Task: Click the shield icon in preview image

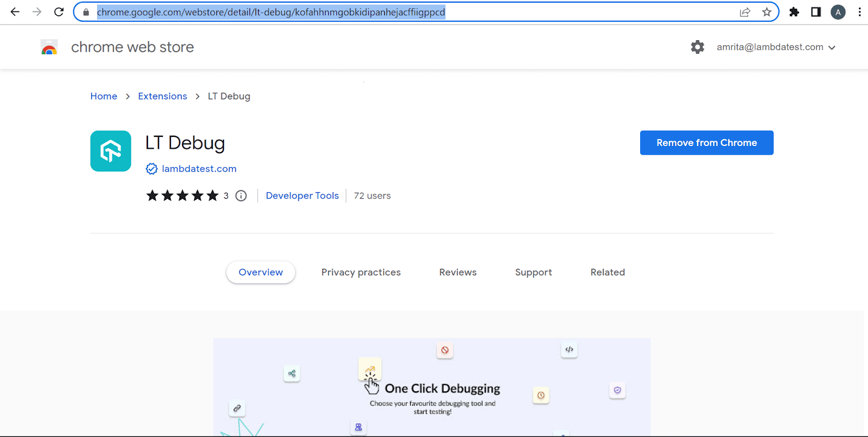Action: (617, 390)
